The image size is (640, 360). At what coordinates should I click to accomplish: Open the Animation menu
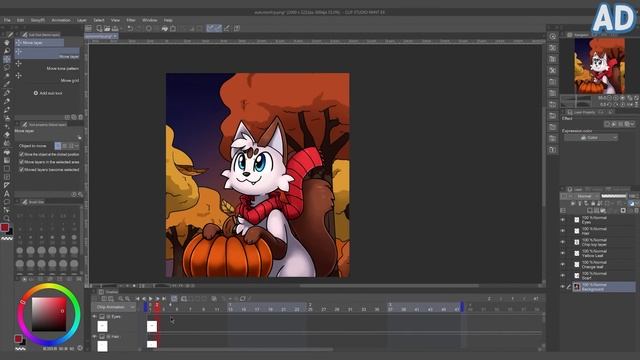(x=61, y=20)
